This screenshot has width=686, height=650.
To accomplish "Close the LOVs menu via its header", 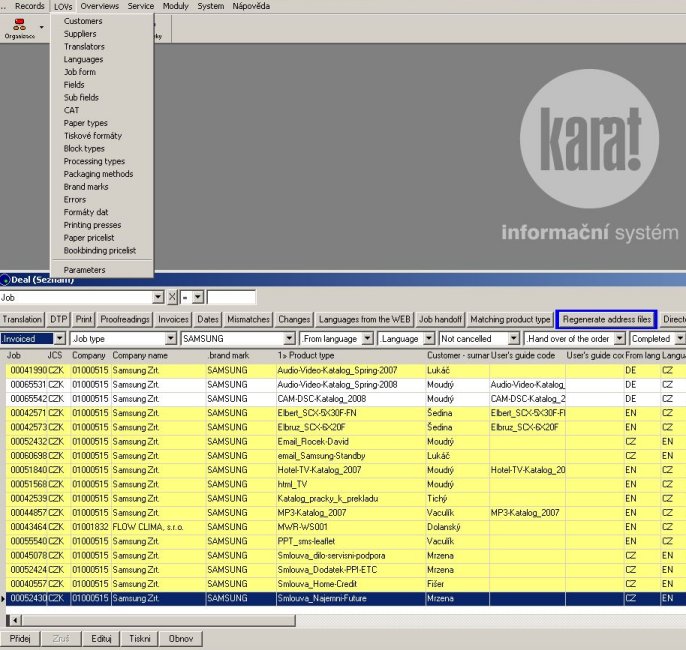I will pyautogui.click(x=63, y=7).
